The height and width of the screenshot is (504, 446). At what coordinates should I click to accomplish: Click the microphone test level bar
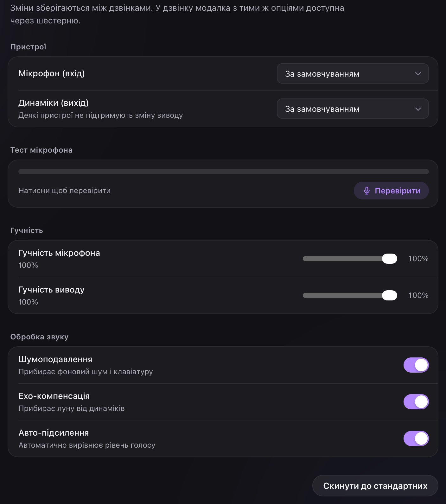(224, 172)
